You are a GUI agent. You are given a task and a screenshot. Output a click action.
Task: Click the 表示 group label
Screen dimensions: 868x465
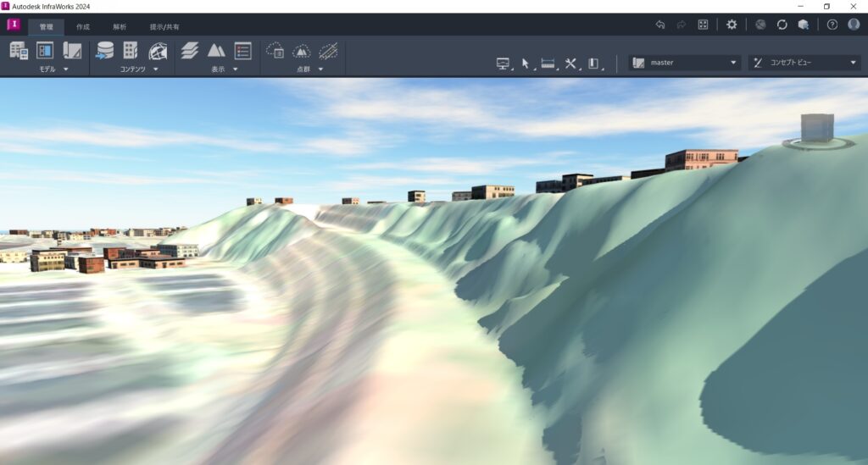coord(218,69)
